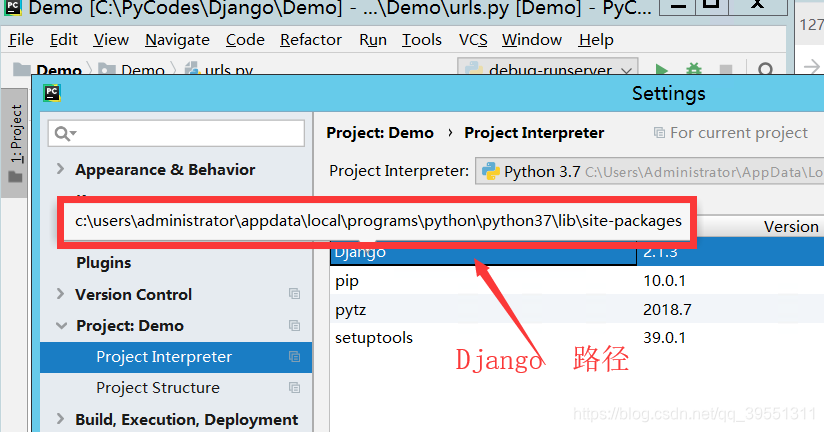
Task: Select Version Control in settings tree
Action: (x=133, y=294)
